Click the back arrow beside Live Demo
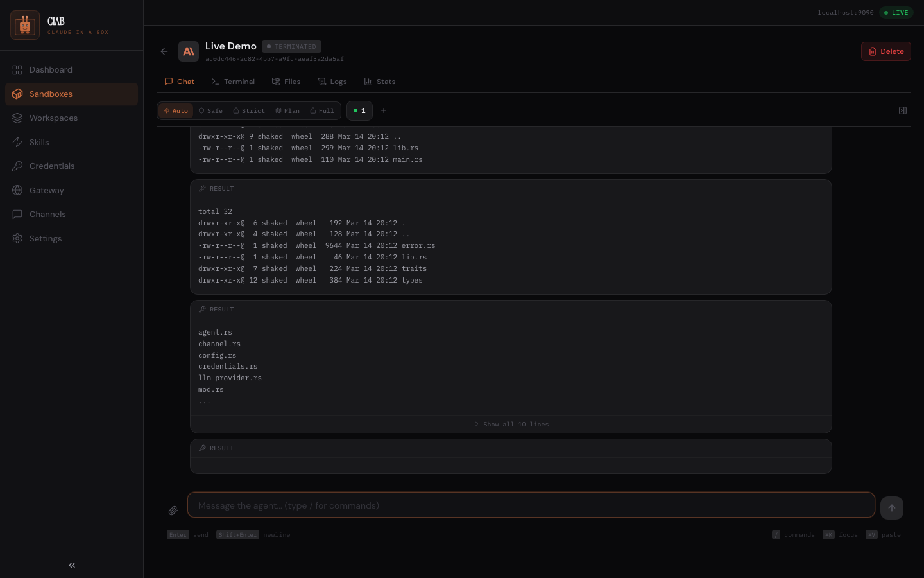Screen dimensions: 924x578 click(x=164, y=51)
